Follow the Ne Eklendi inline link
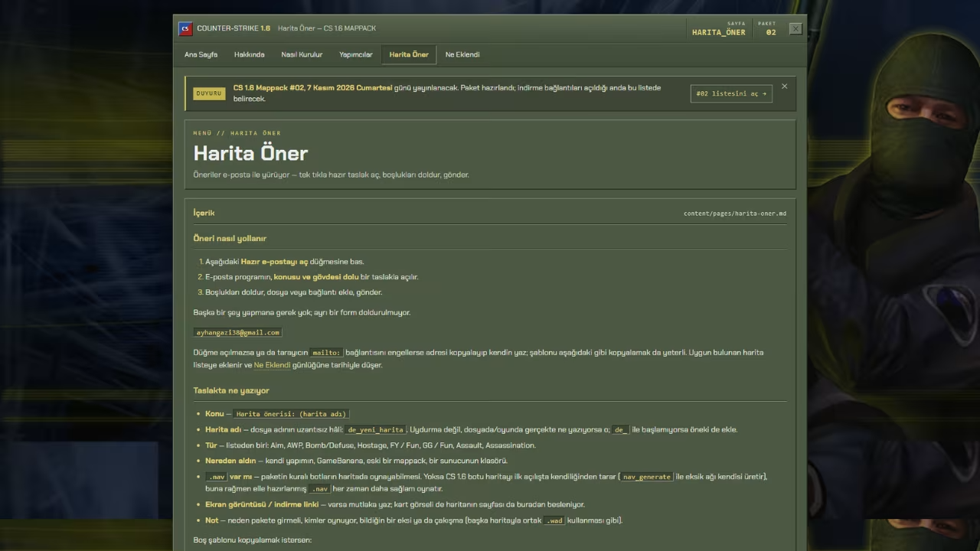Screen dimensions: 980x551 [x=272, y=365]
